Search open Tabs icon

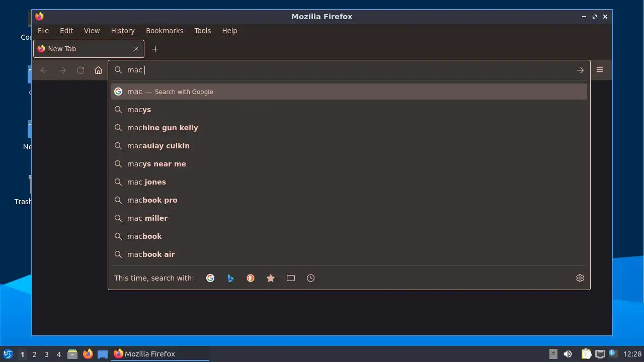click(x=291, y=278)
